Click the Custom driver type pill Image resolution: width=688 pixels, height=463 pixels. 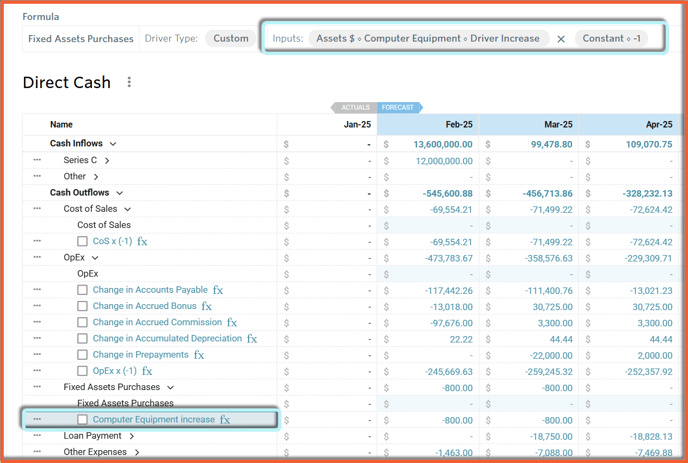231,39
